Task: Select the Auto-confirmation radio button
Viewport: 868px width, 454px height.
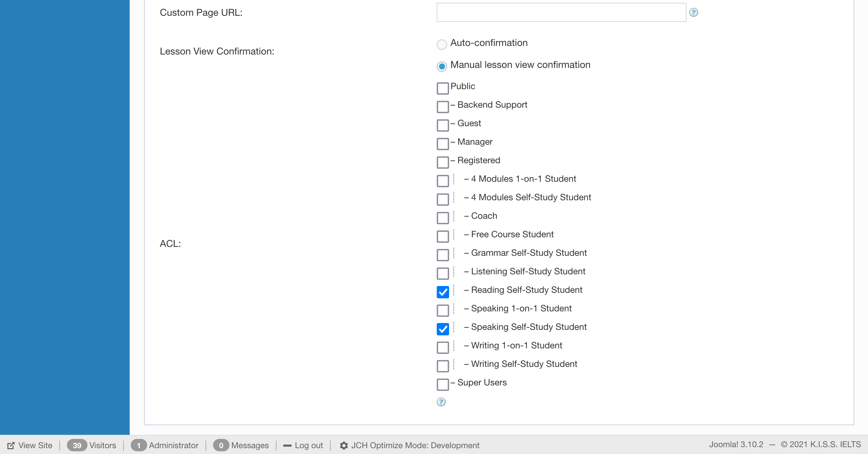Action: tap(442, 44)
